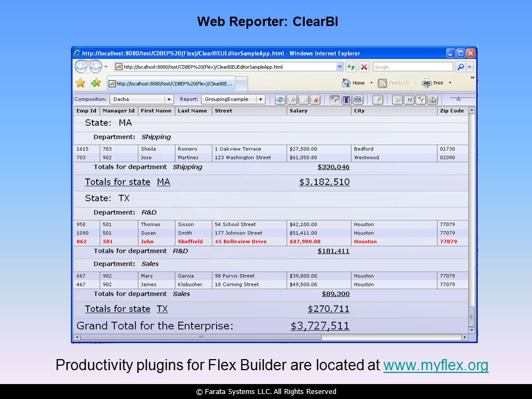Screen dimensions: 532x399
Task: Click the Feeds RSS icon
Action: pos(382,83)
